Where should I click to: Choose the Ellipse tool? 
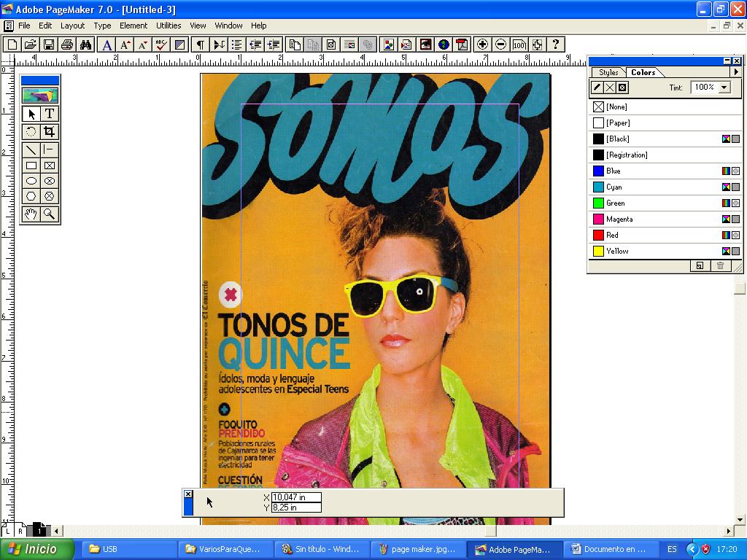coord(31,181)
